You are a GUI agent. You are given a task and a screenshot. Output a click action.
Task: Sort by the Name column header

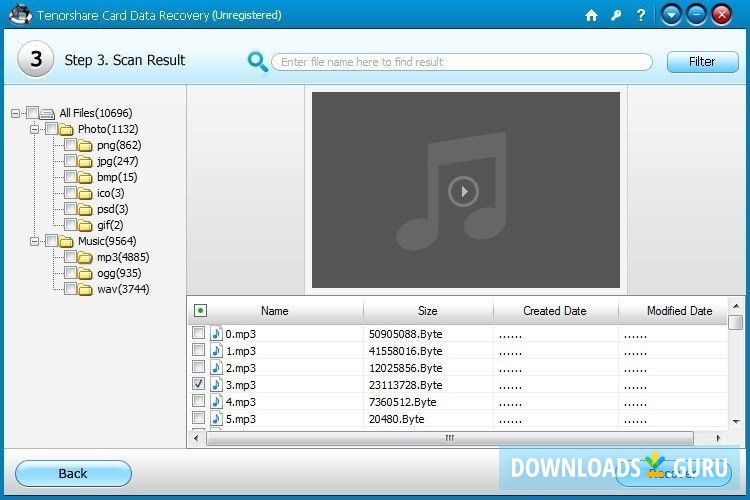[275, 311]
